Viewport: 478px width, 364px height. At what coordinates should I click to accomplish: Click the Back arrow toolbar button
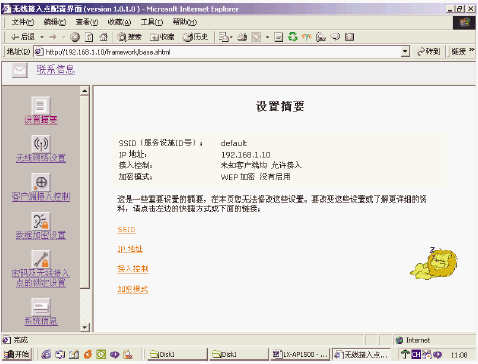coord(23,37)
